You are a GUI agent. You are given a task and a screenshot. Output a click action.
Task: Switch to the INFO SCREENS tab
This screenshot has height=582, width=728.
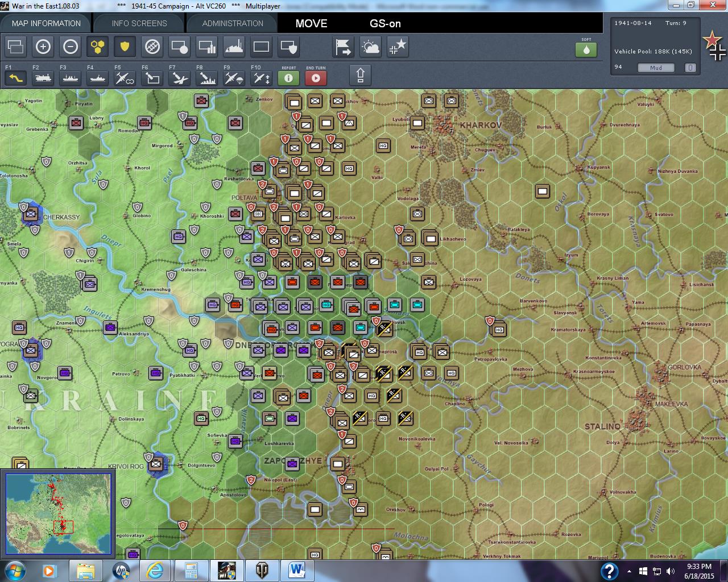coord(139,23)
